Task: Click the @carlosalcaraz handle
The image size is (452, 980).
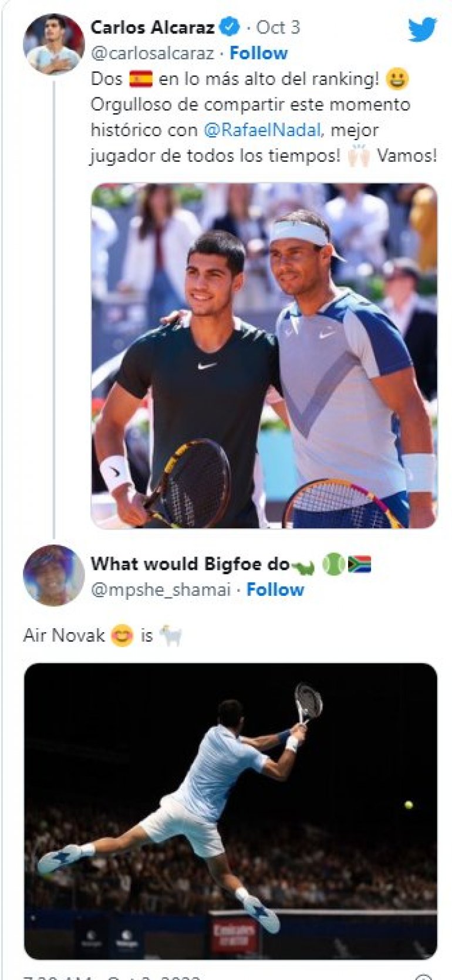Action: 152,53
